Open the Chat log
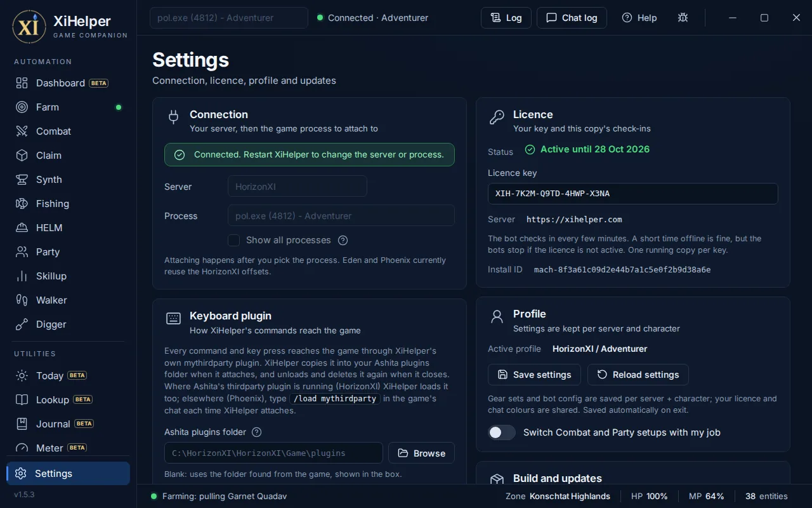812x508 pixels. [x=572, y=18]
